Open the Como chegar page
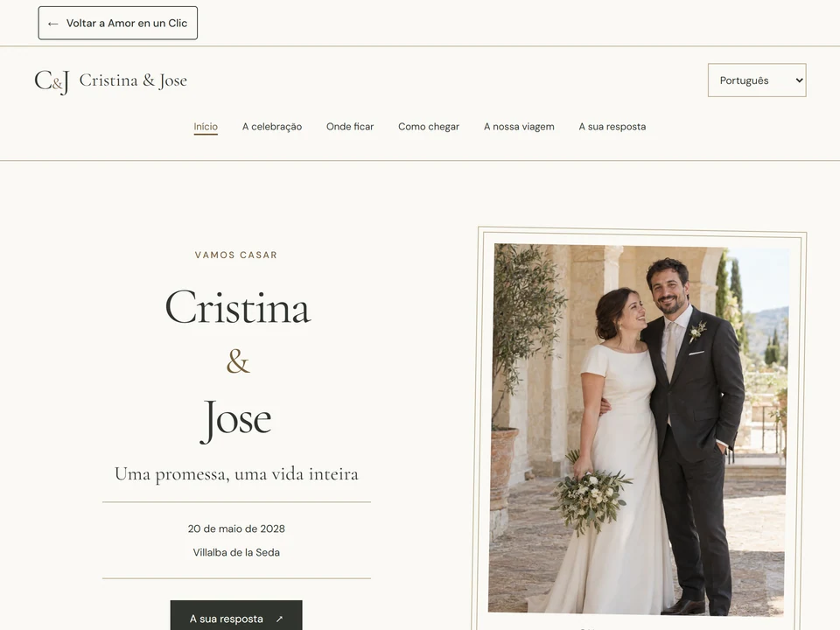 (429, 127)
